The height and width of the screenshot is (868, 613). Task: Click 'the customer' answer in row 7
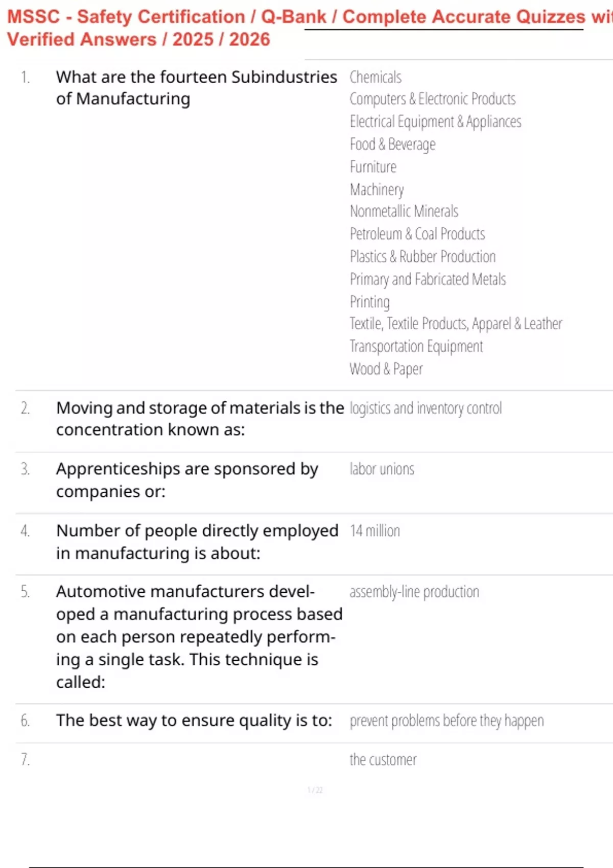(x=383, y=760)
